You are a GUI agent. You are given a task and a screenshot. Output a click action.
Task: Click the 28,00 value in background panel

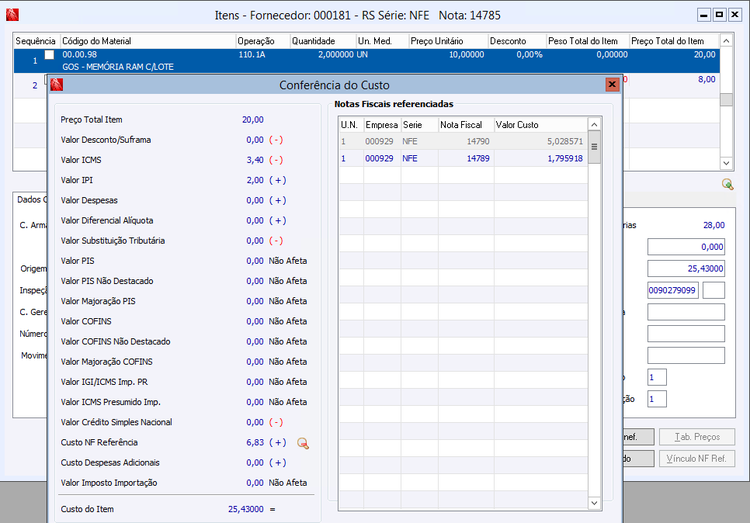714,225
